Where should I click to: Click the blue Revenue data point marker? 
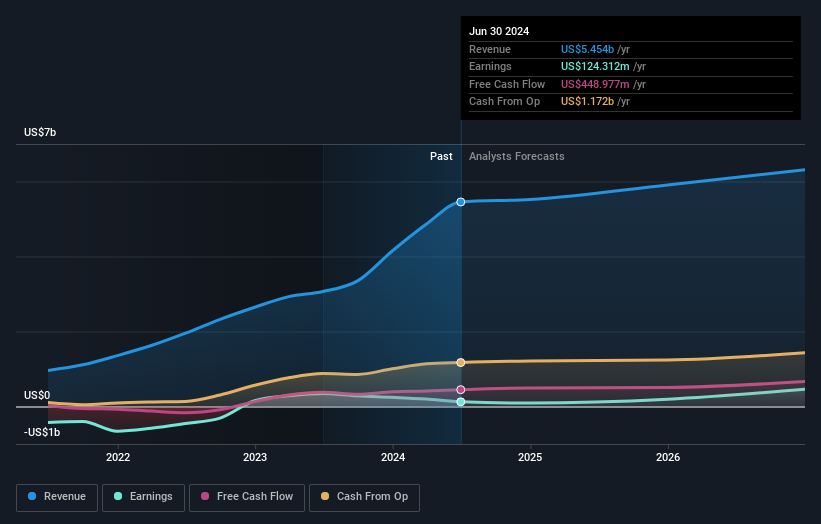pyautogui.click(x=461, y=202)
